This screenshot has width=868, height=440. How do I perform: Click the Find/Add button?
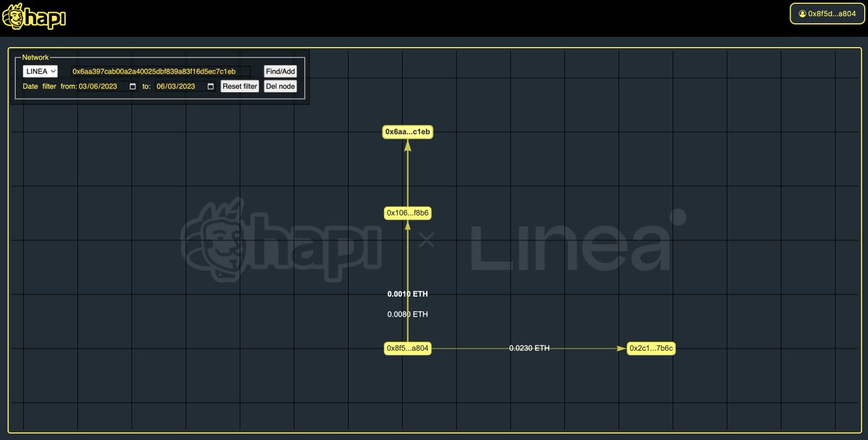280,72
